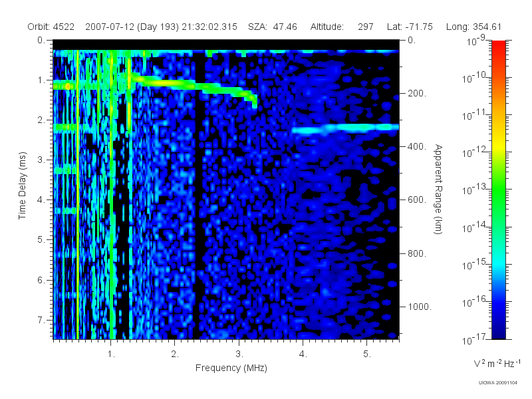Click the altitude value '297'
This screenshot has height=399, width=532.
coord(365,27)
